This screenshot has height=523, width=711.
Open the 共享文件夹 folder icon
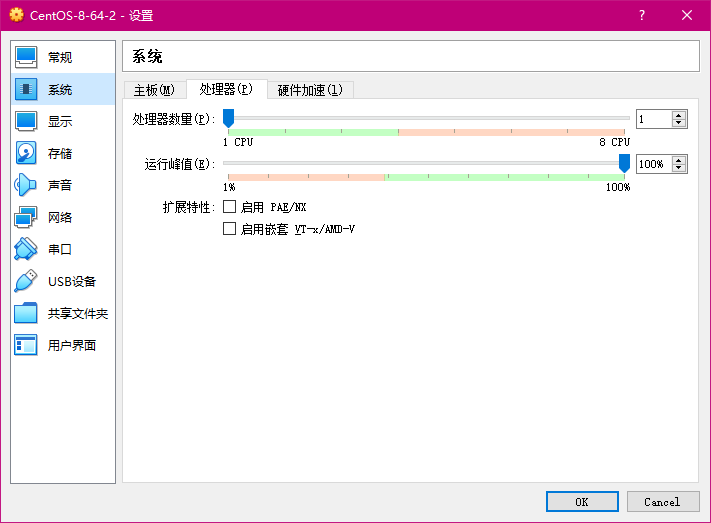26,313
